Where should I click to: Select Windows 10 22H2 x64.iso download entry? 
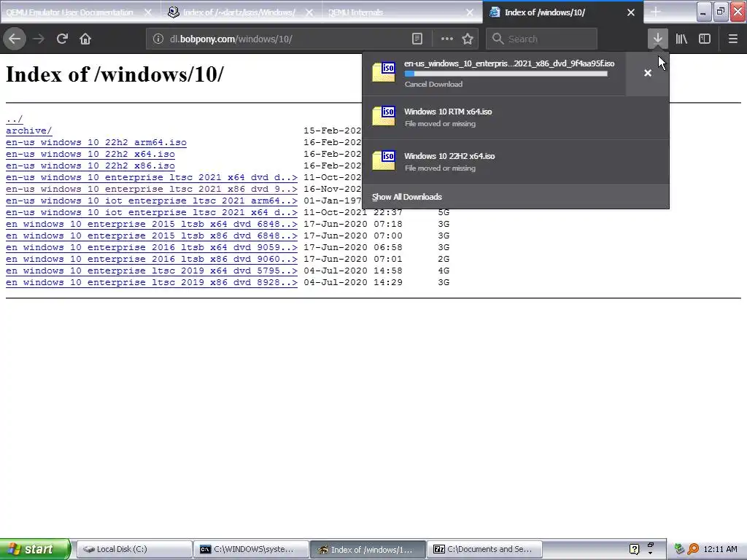click(516, 162)
